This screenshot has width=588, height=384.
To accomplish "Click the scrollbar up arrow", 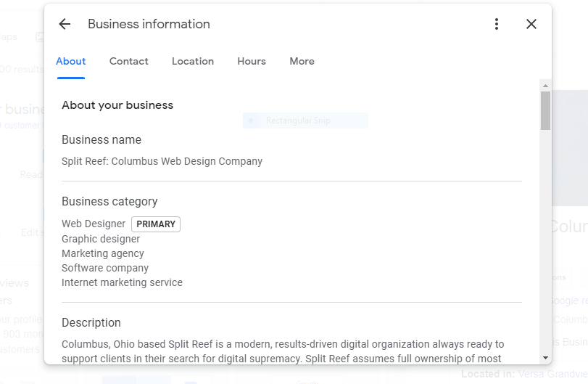I will pyautogui.click(x=546, y=86).
